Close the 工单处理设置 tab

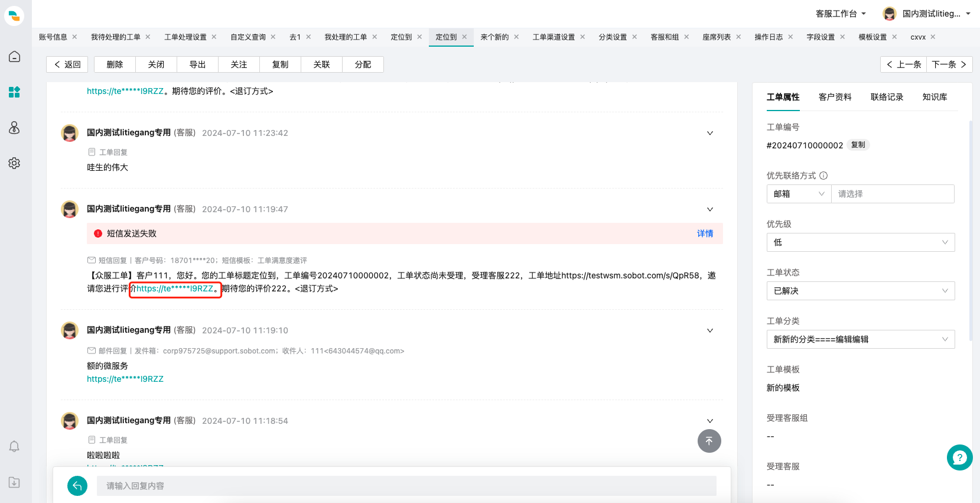tap(214, 37)
